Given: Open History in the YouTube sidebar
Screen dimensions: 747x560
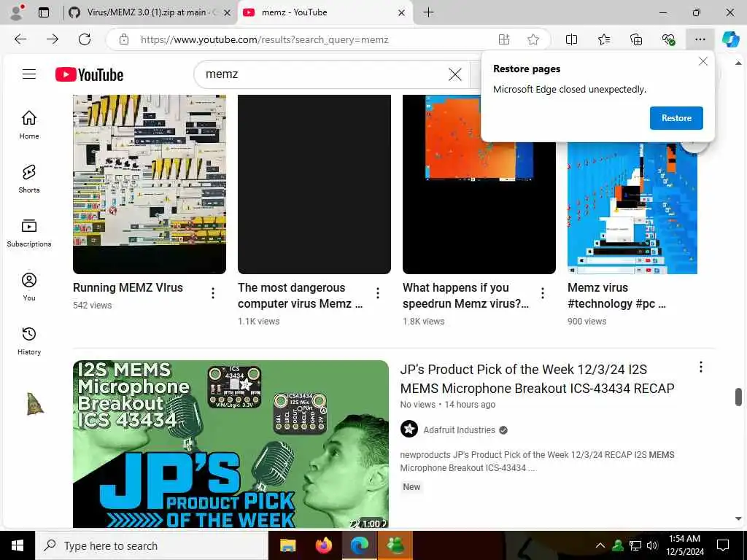Looking at the screenshot, I should pos(29,341).
